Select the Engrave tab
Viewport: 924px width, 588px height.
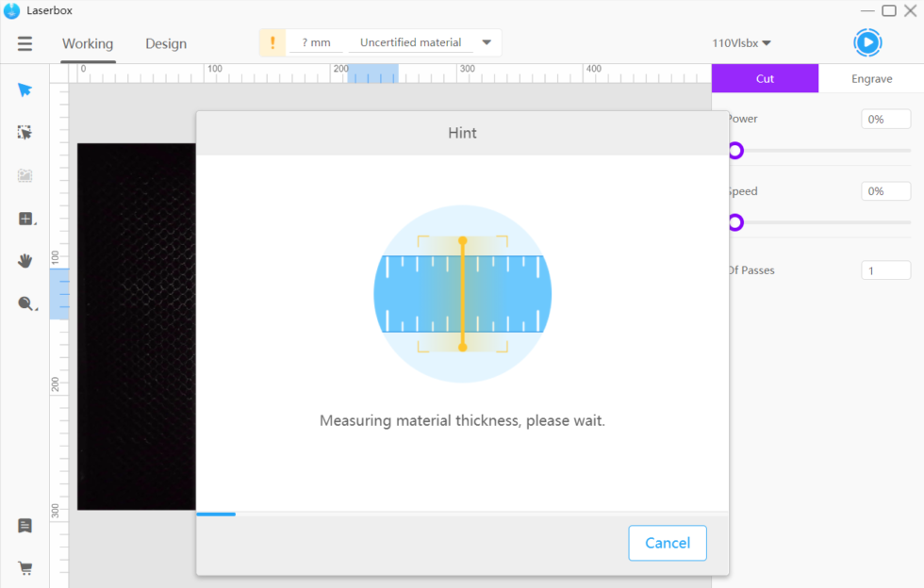871,78
